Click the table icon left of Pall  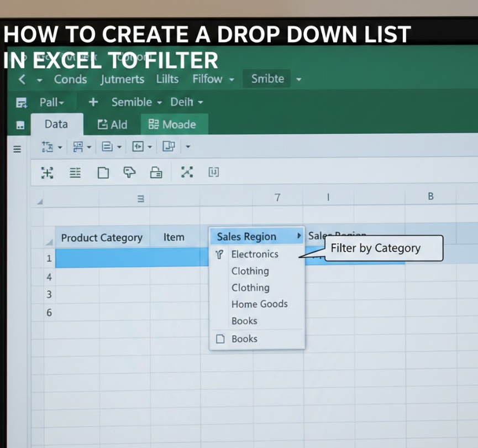click(x=22, y=103)
